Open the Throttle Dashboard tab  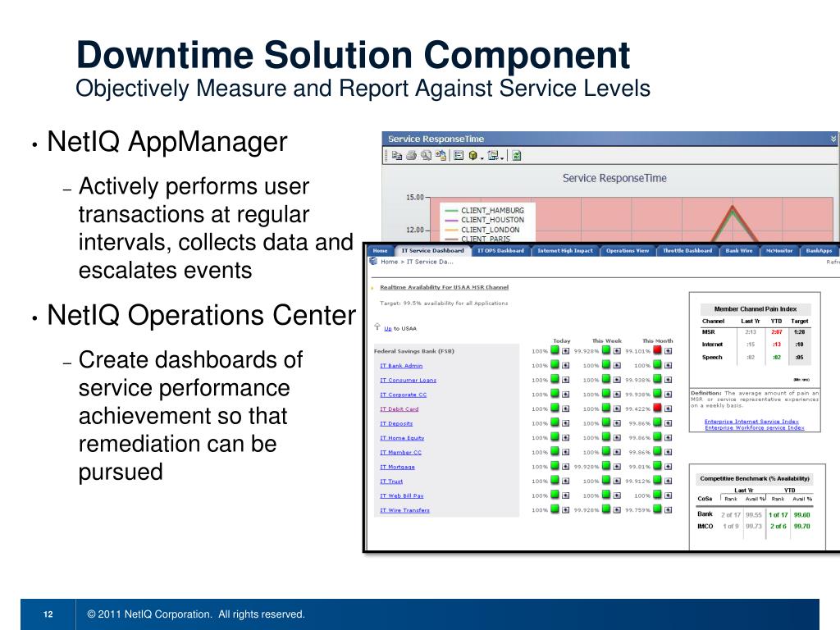(687, 251)
